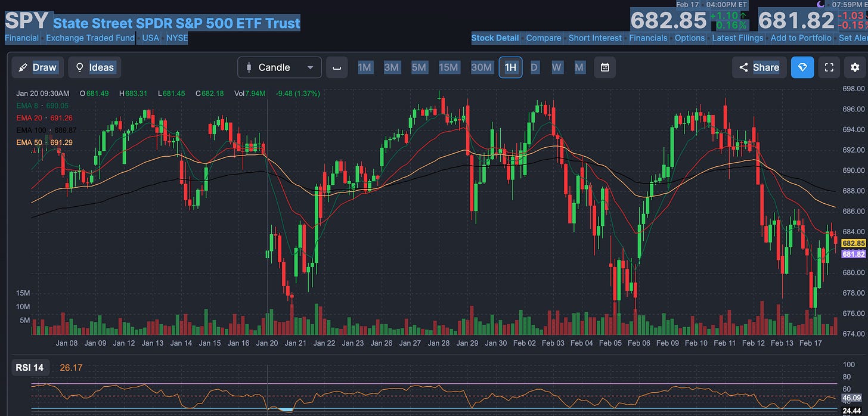Click the State Street SPDR S&P 500 ETF Trust title
Image resolution: width=868 pixels, height=416 pixels.
pyautogui.click(x=176, y=23)
